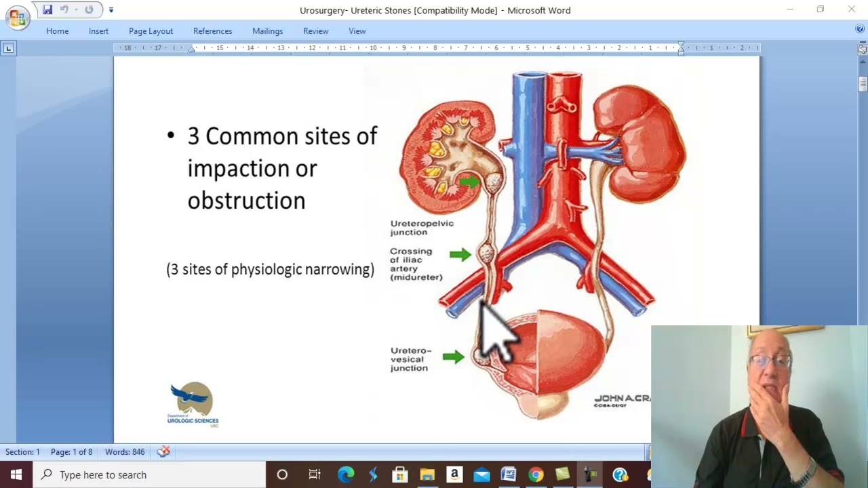Close the Word window
This screenshot has width=868, height=488.
click(852, 9)
